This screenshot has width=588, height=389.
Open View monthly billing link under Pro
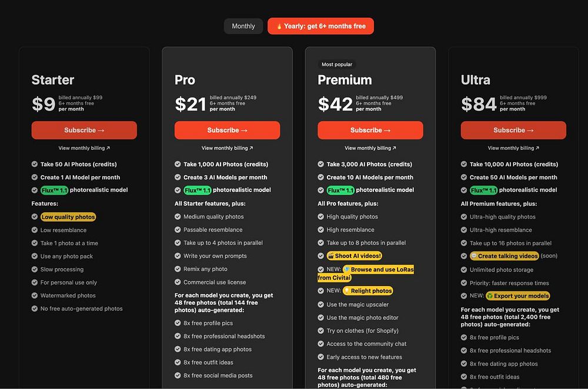coord(227,148)
